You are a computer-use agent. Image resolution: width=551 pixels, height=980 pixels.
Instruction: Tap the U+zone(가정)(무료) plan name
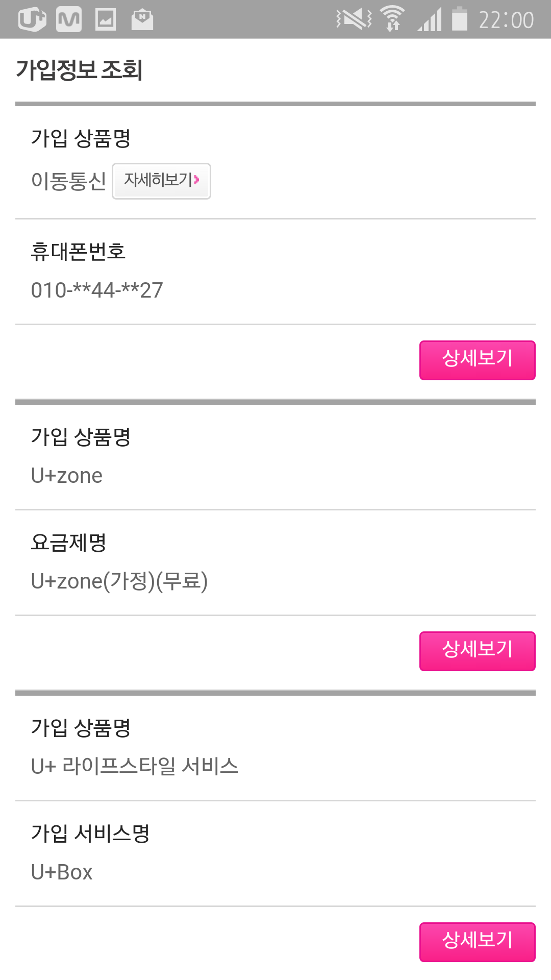[x=119, y=581]
